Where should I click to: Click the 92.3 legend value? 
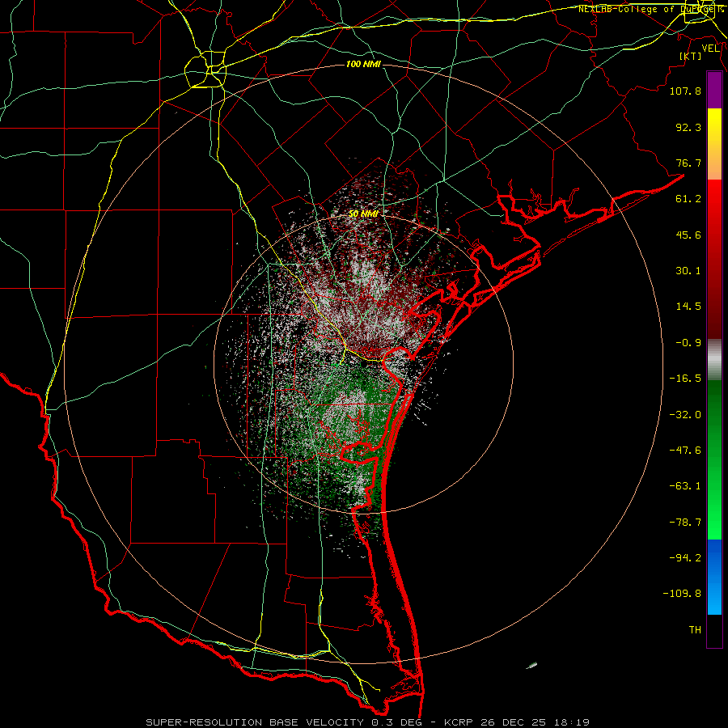tap(688, 127)
